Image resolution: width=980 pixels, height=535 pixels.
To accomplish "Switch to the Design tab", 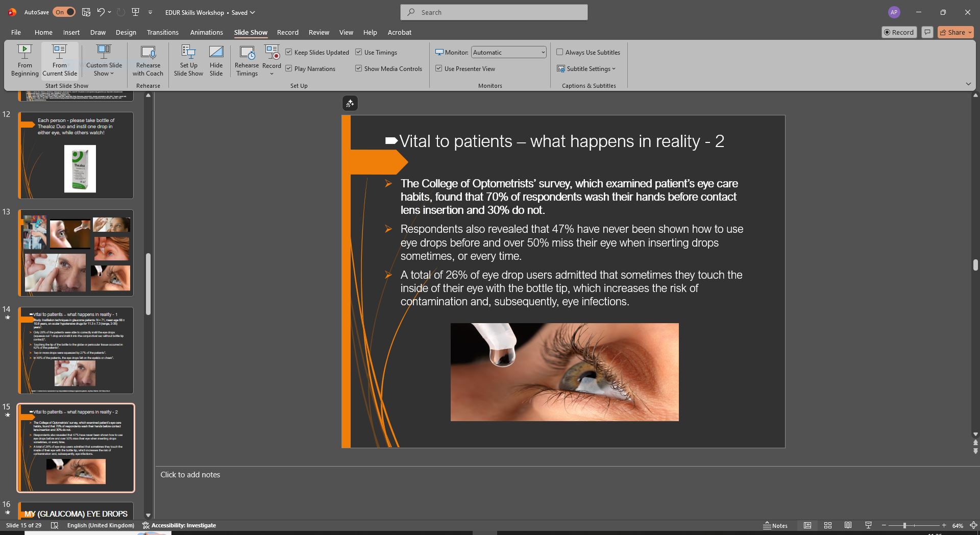I will click(x=126, y=32).
